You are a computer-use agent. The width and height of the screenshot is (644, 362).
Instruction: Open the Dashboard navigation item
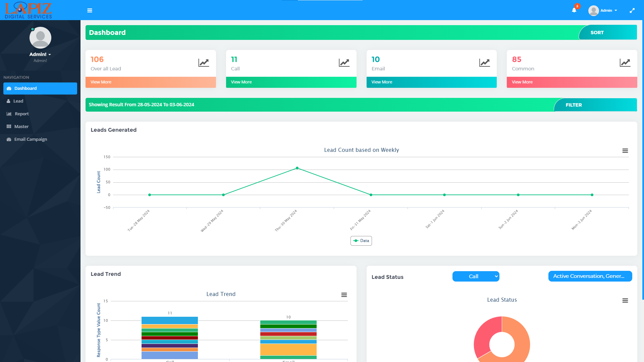pyautogui.click(x=40, y=88)
